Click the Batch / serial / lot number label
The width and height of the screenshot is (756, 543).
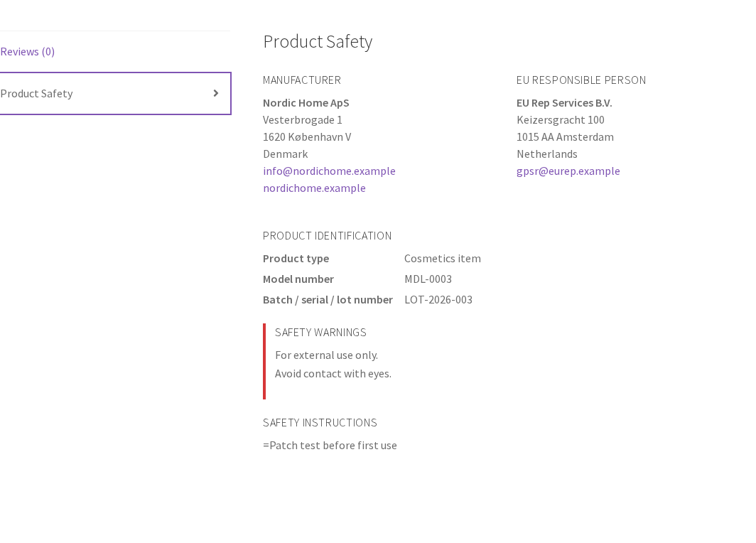(x=328, y=300)
